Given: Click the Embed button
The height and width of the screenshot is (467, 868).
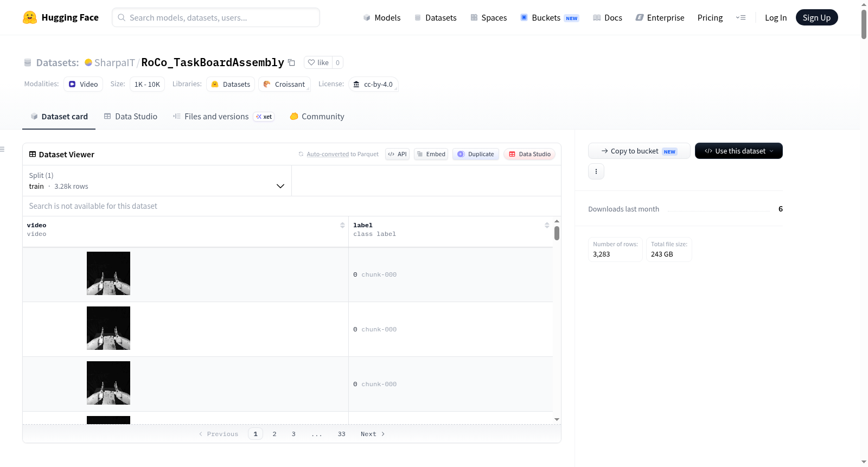Looking at the screenshot, I should (431, 154).
